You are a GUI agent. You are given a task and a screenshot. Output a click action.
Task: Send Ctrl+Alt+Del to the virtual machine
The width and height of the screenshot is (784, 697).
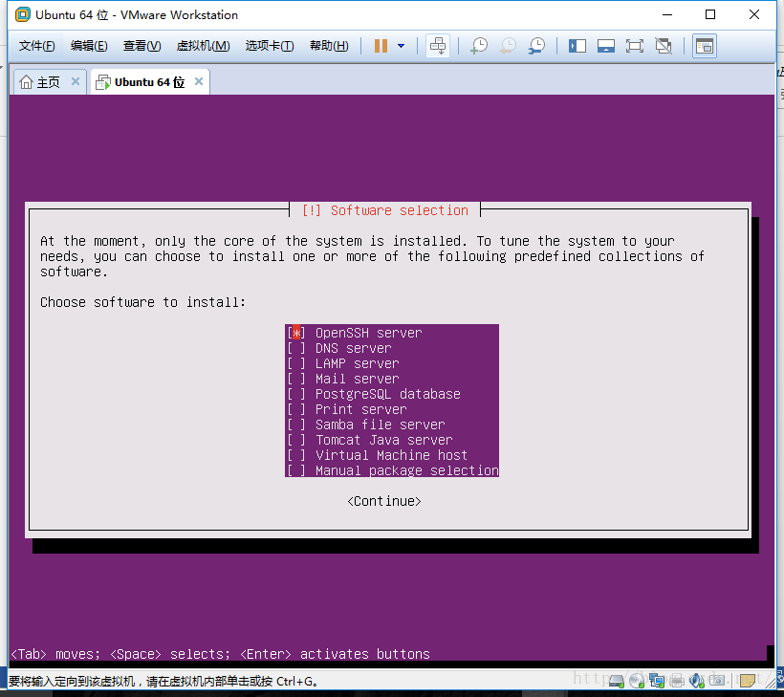click(x=438, y=46)
